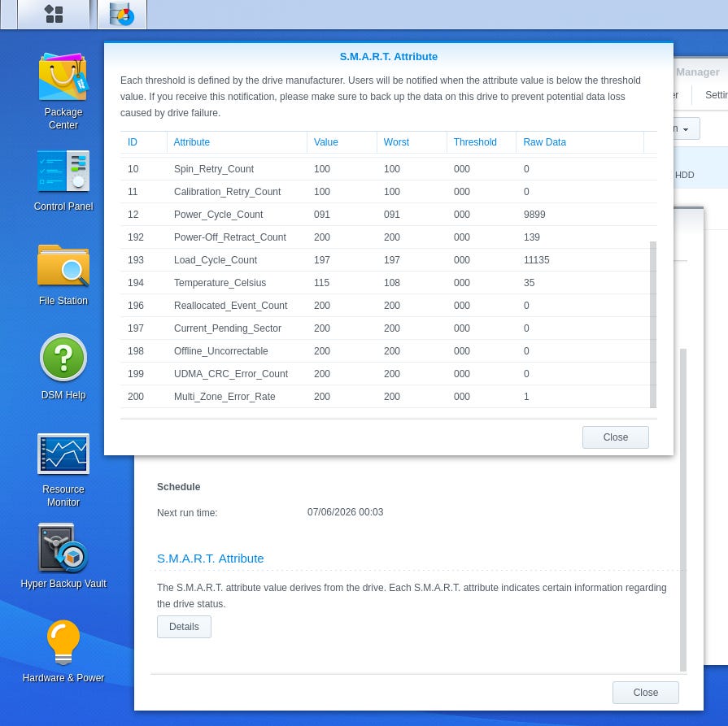Open the Settings tab in Storage Manager

[716, 95]
